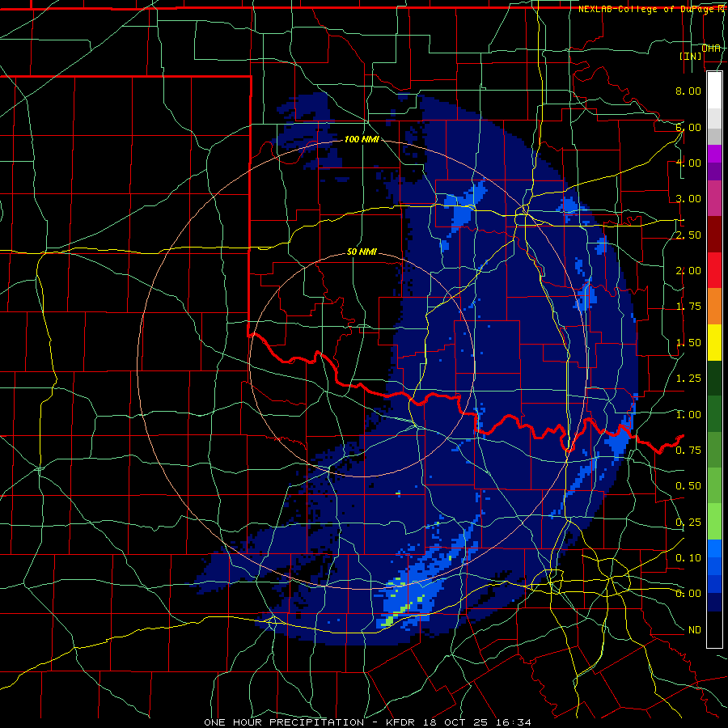
Task: Click the orange legend color swatch
Action: 714,307
